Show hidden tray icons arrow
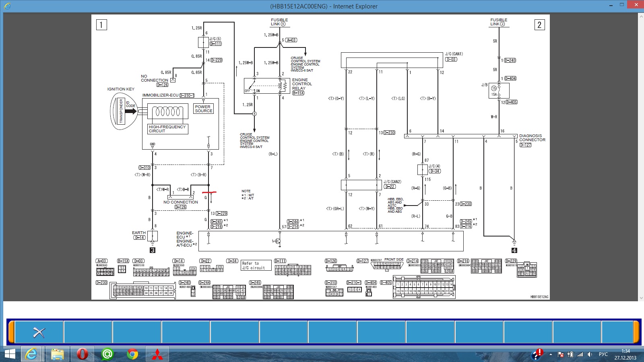The height and width of the screenshot is (362, 644). click(x=551, y=354)
